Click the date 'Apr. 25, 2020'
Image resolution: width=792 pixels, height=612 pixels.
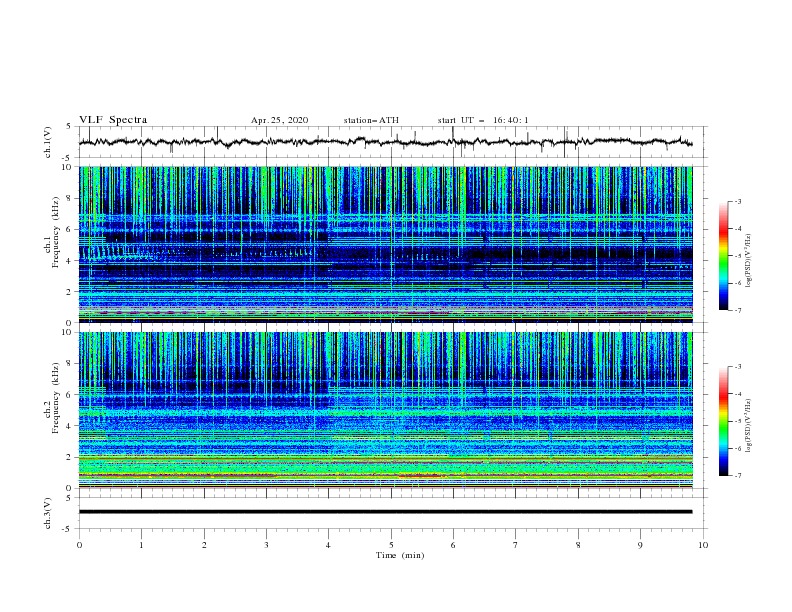pyautogui.click(x=279, y=120)
